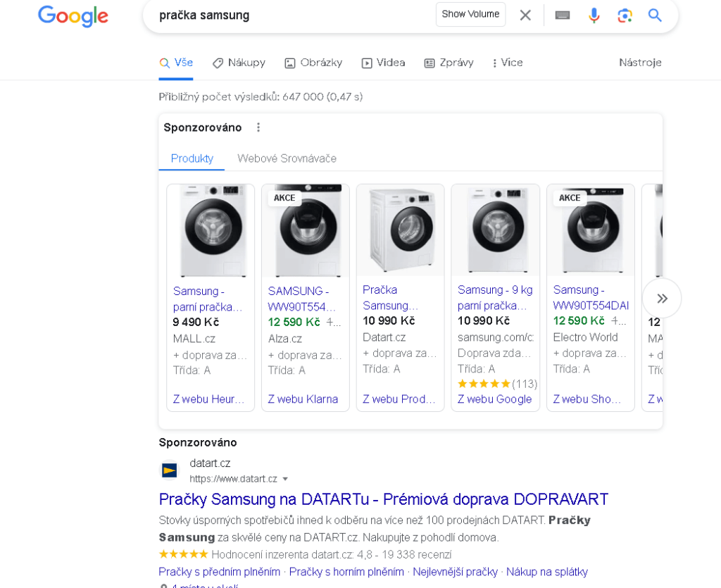Viewport: 721px width, 588px height.
Task: Click the MALL.cz washing machine thumbnail
Action: tap(211, 230)
